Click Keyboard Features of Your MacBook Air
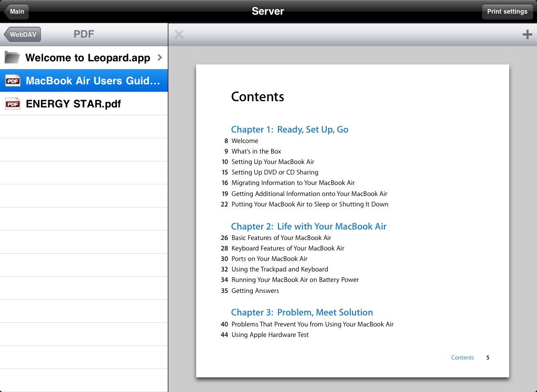The image size is (537, 392). click(288, 248)
